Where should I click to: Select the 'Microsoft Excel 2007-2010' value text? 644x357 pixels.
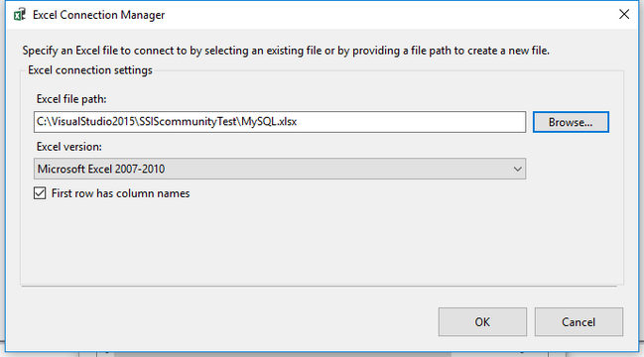(101, 169)
